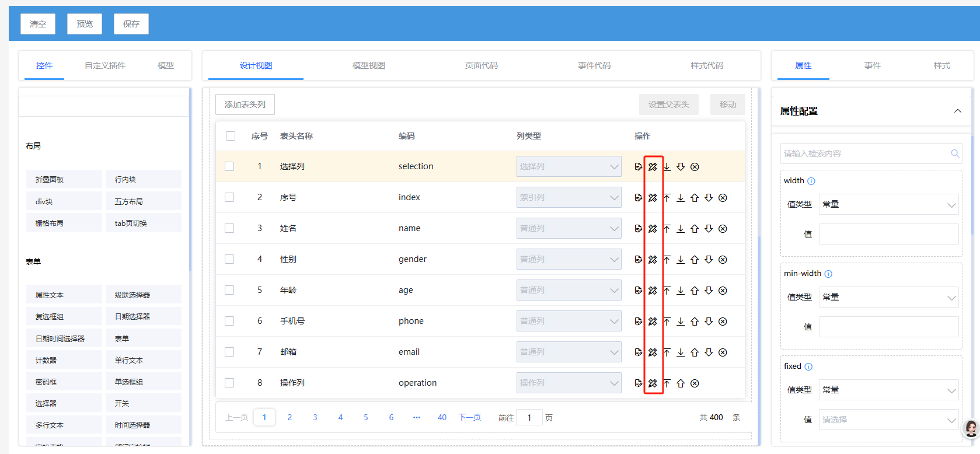This screenshot has height=454, width=980.
Task: Move the 手机号 row down one position
Action: (x=709, y=322)
